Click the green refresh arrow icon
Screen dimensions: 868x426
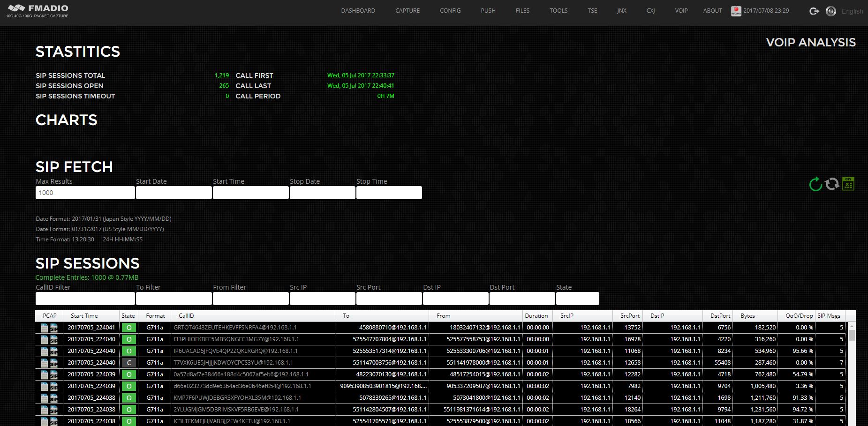815,184
